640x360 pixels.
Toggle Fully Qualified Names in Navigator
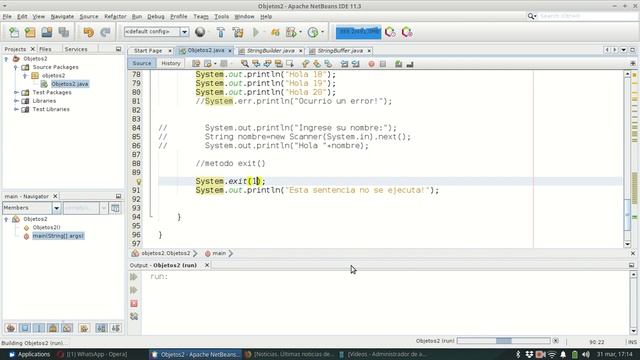pos(84,328)
